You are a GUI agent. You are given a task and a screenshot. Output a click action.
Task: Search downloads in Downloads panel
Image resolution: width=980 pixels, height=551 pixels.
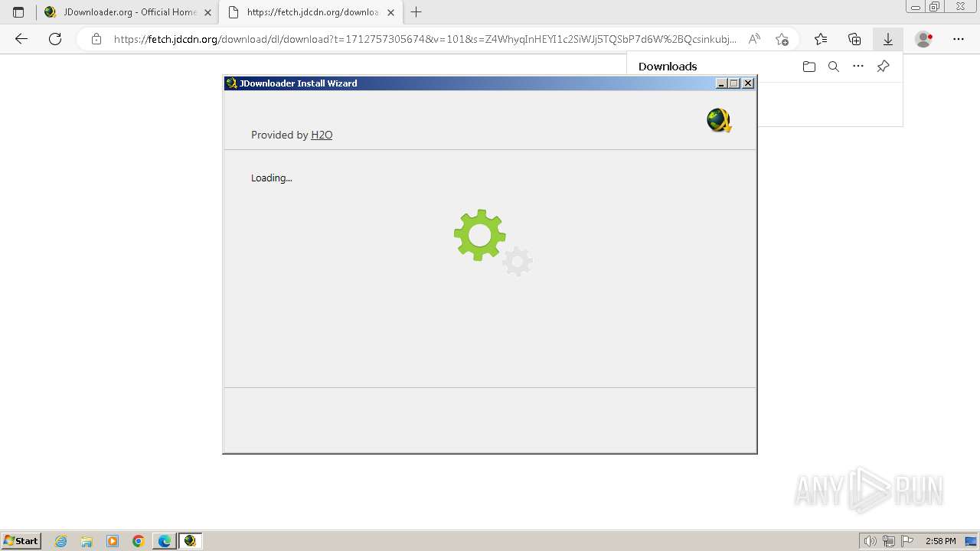[x=834, y=67]
